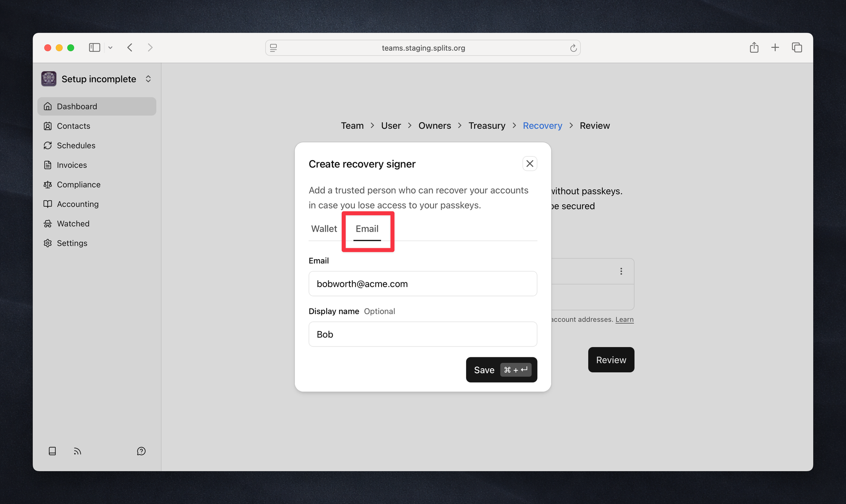Open the sidebar options chevron dropdown
This screenshot has height=504, width=846.
110,48
